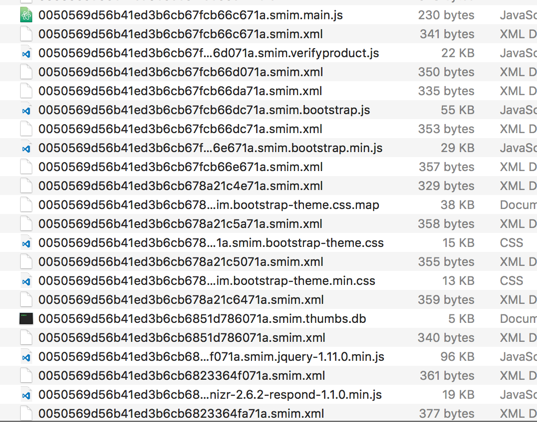Select the 358 bytes 8a21c5a71a.smim.xml file

pyautogui.click(x=268, y=224)
